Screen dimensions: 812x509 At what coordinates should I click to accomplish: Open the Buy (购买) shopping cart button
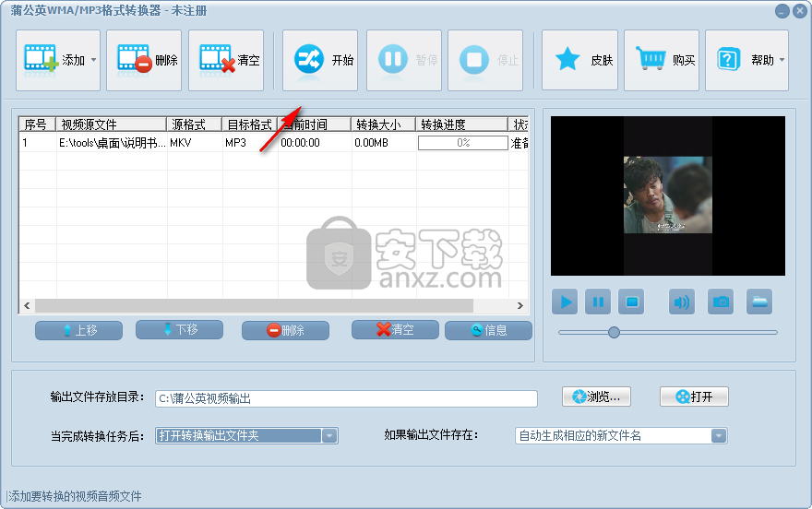coord(661,61)
